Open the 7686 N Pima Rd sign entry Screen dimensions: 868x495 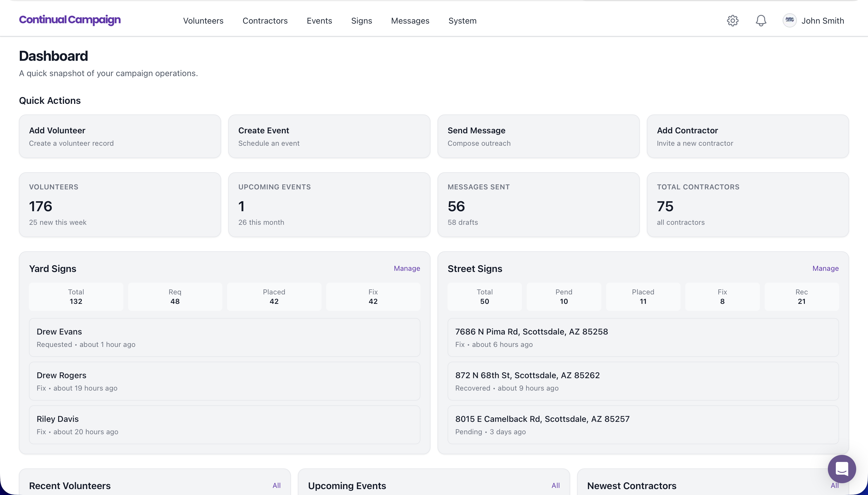pyautogui.click(x=643, y=337)
